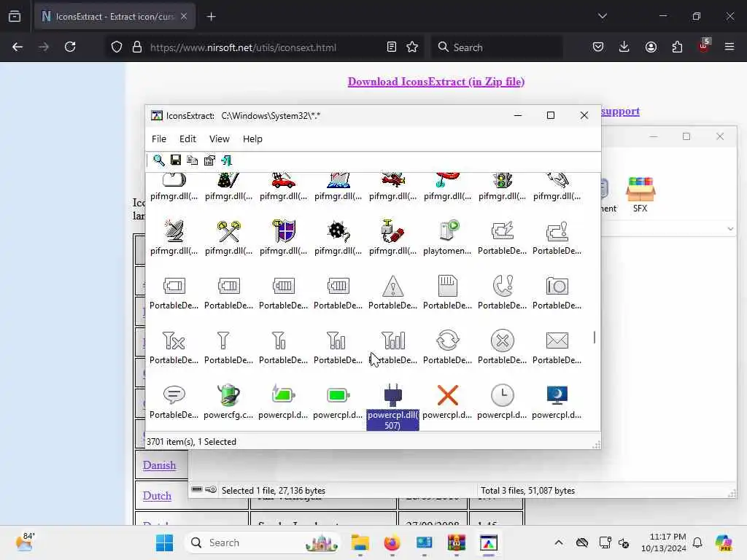Select the powercfg.cpl battery with plug icon
This screenshot has width=747, height=560.
(x=228, y=394)
